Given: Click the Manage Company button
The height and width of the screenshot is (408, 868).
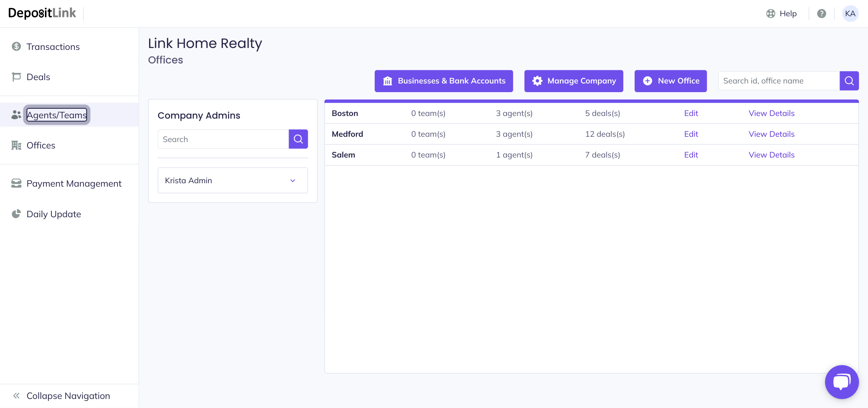Looking at the screenshot, I should 573,81.
